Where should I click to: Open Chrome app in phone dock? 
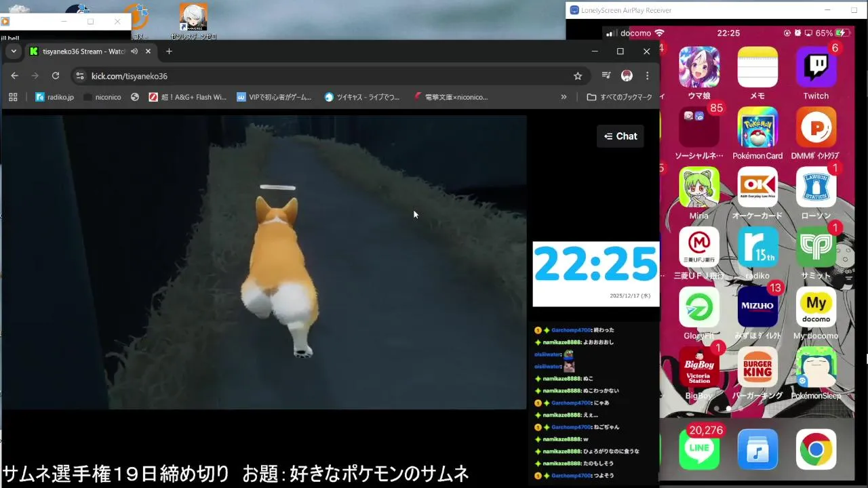(816, 449)
